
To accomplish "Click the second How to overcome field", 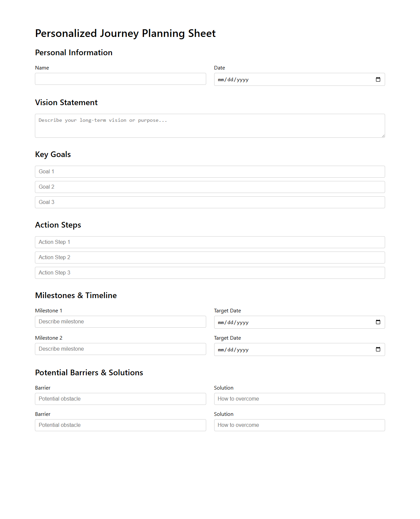I will [299, 425].
